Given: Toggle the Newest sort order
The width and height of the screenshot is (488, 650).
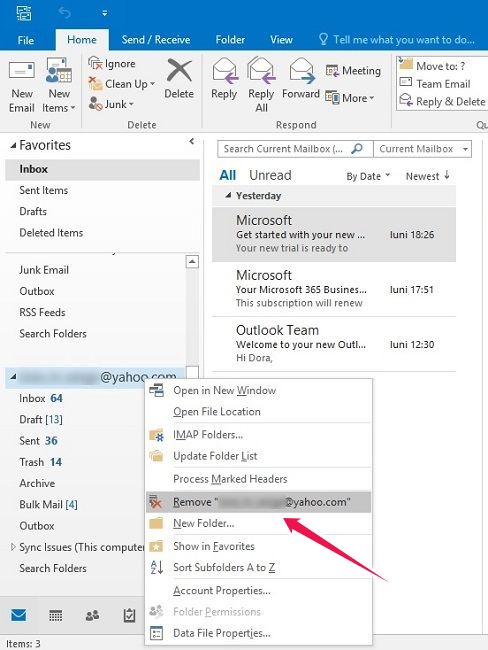Looking at the screenshot, I should (428, 176).
